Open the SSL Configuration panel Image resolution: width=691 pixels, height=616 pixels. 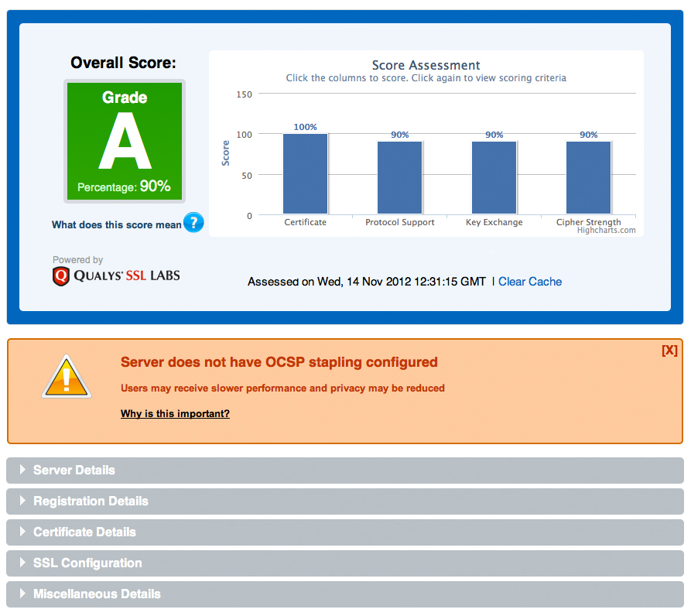(x=87, y=563)
